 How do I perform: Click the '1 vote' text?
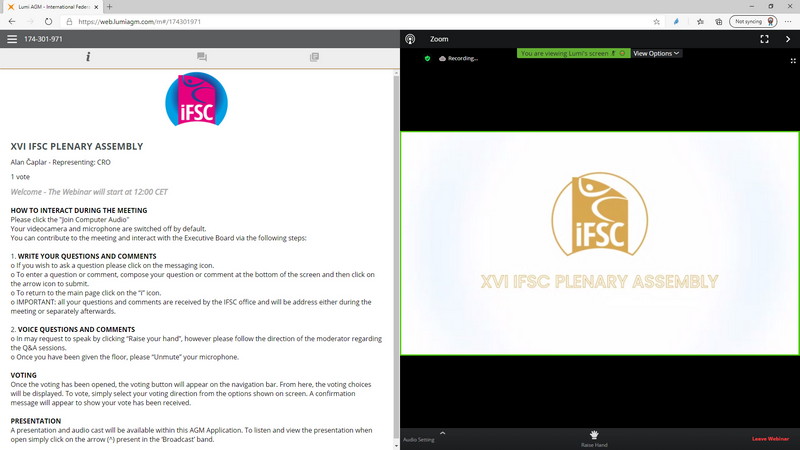[20, 177]
